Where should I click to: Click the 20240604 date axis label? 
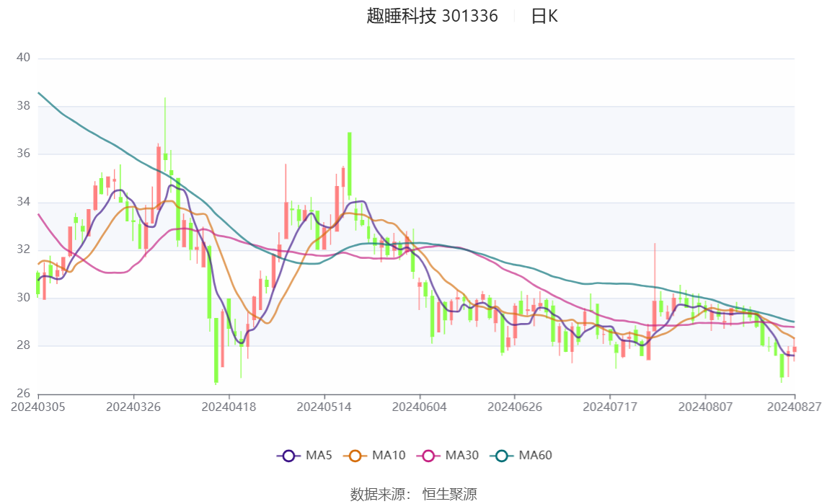(x=420, y=407)
